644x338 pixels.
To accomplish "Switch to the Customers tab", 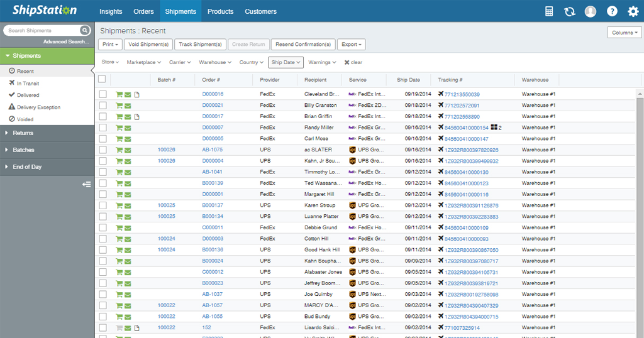I will coord(260,11).
